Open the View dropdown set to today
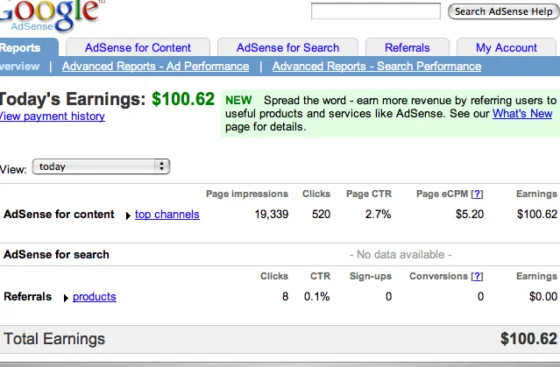This screenshot has height=367, width=560. tap(101, 167)
